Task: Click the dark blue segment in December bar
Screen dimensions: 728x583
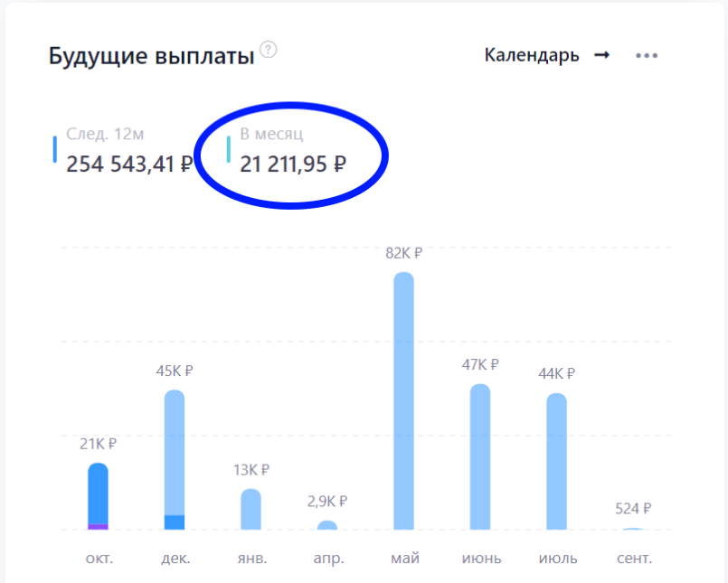Action: point(175,522)
